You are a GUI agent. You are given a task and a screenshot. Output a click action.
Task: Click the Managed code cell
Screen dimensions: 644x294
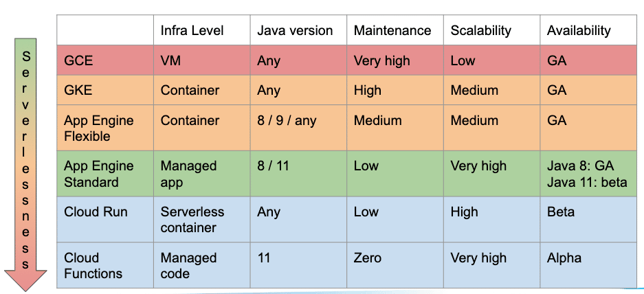coord(202,265)
